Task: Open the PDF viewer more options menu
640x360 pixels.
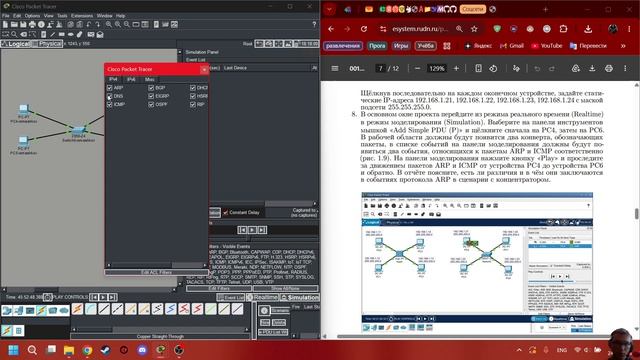Action: point(625,69)
